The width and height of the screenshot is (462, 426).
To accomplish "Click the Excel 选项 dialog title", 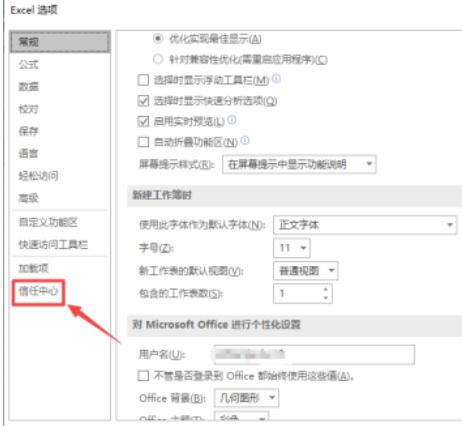I will coord(34,10).
